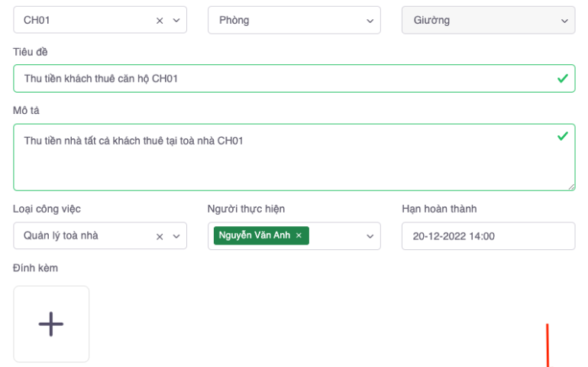This screenshot has width=588, height=367.
Task: Add an attachment with the plus icon
Action: coord(51,324)
